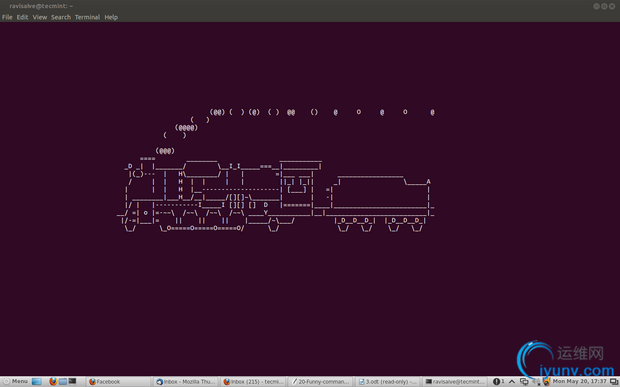This screenshot has height=387, width=620.
Task: Maximize the terminal window
Action: click(604, 6)
